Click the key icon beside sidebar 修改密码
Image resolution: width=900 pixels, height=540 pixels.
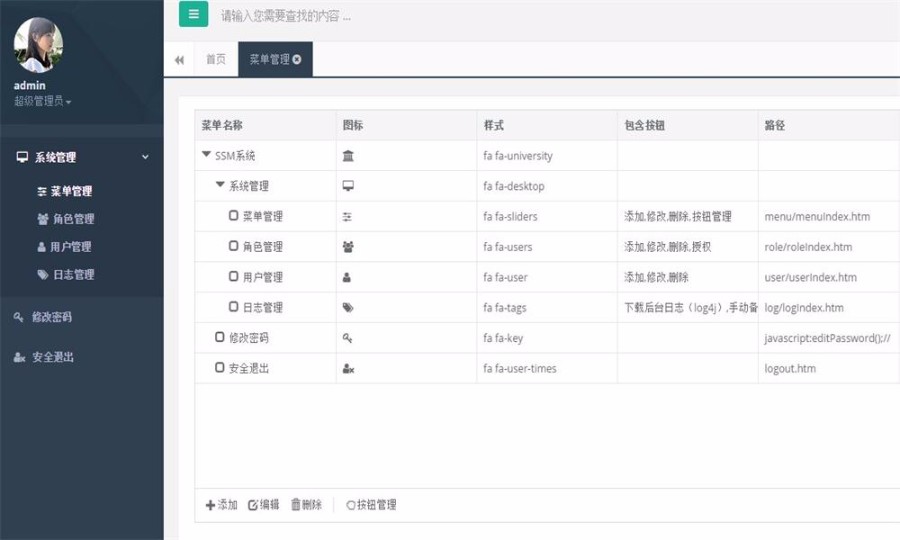coord(18,317)
